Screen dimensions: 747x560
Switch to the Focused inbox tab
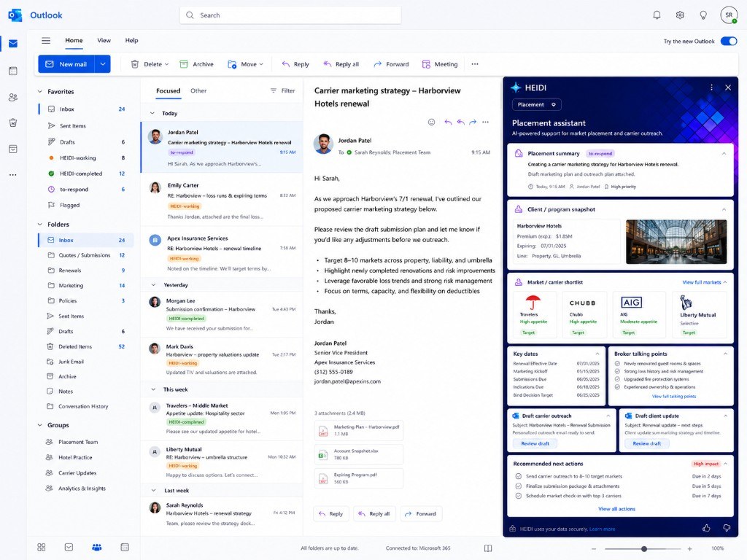tap(169, 91)
